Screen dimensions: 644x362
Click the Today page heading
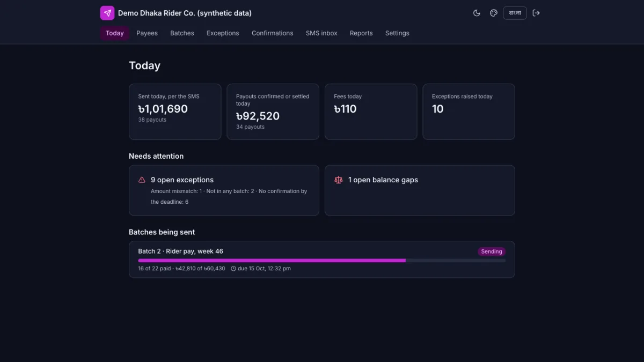tap(144, 65)
